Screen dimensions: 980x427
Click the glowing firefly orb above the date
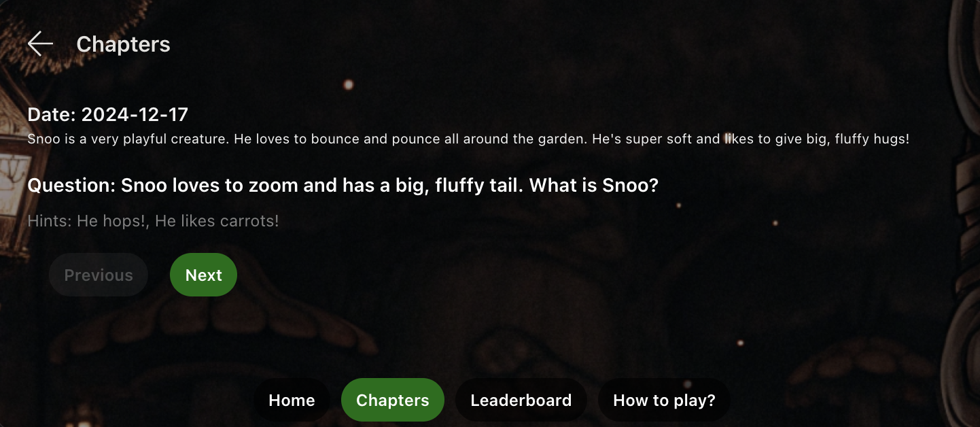click(349, 84)
